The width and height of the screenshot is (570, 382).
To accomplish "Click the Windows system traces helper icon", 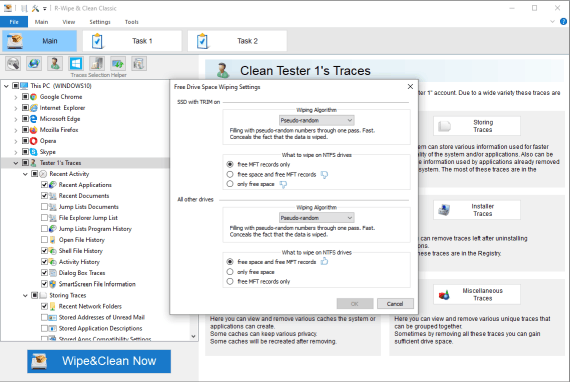I will (x=76, y=64).
